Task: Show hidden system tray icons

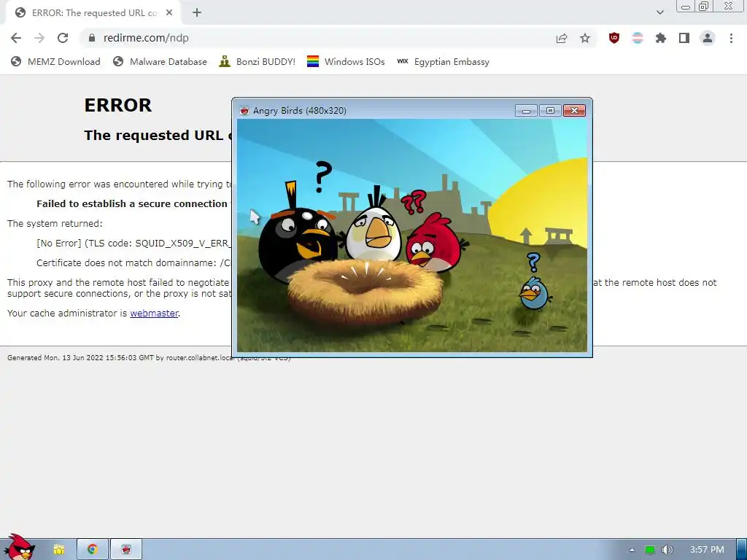Action: click(632, 550)
